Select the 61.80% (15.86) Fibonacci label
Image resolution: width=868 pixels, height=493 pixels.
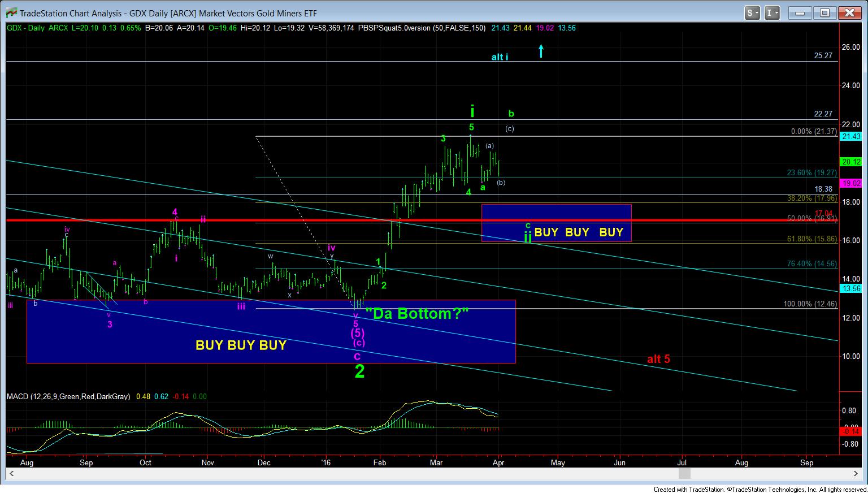tap(812, 239)
